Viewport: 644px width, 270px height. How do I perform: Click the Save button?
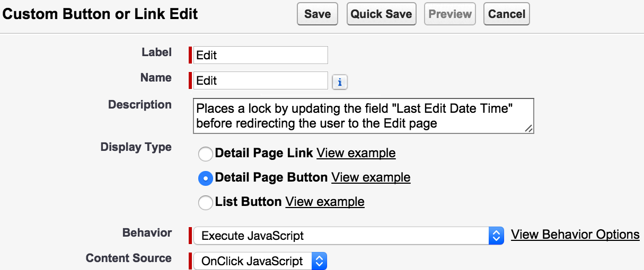coord(317,14)
